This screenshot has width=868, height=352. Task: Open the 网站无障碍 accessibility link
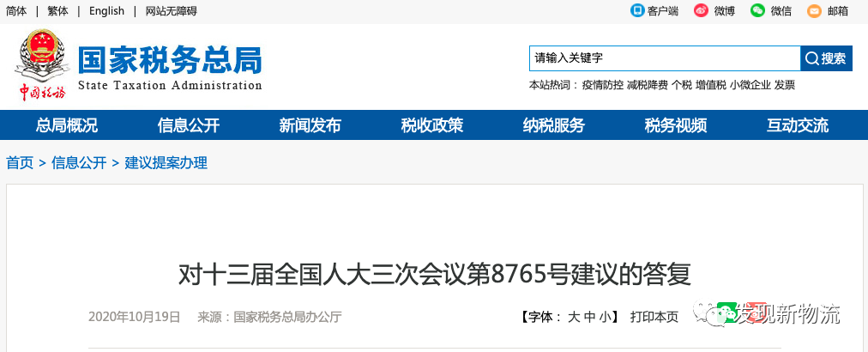click(x=171, y=11)
